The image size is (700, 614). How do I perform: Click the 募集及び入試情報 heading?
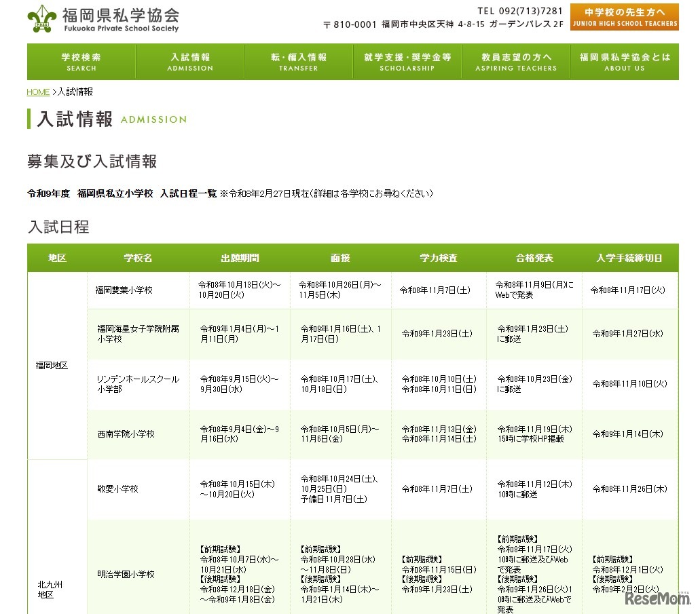(92, 161)
